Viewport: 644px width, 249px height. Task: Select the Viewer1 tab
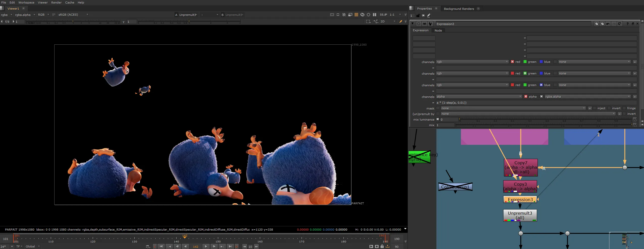coord(13,8)
